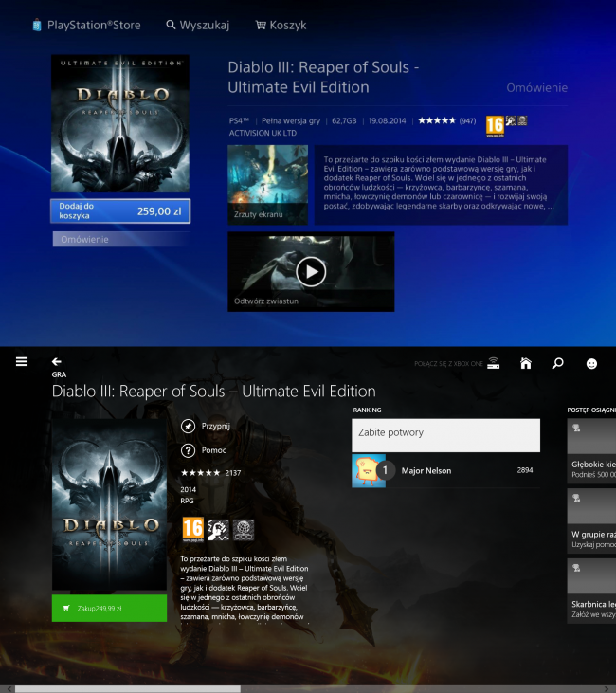
Task: Go back with the Xbox arrow
Action: coord(57,362)
